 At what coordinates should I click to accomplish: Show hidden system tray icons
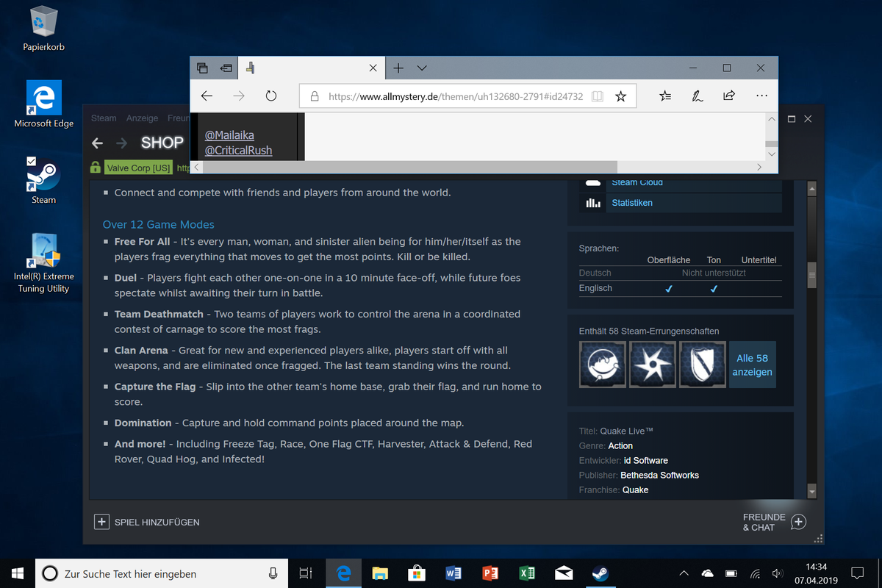click(684, 573)
